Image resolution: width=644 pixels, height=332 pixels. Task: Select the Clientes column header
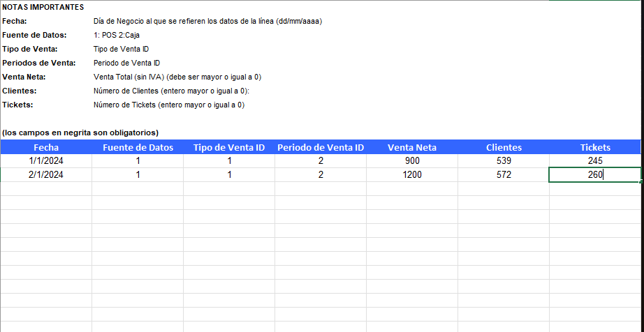504,147
